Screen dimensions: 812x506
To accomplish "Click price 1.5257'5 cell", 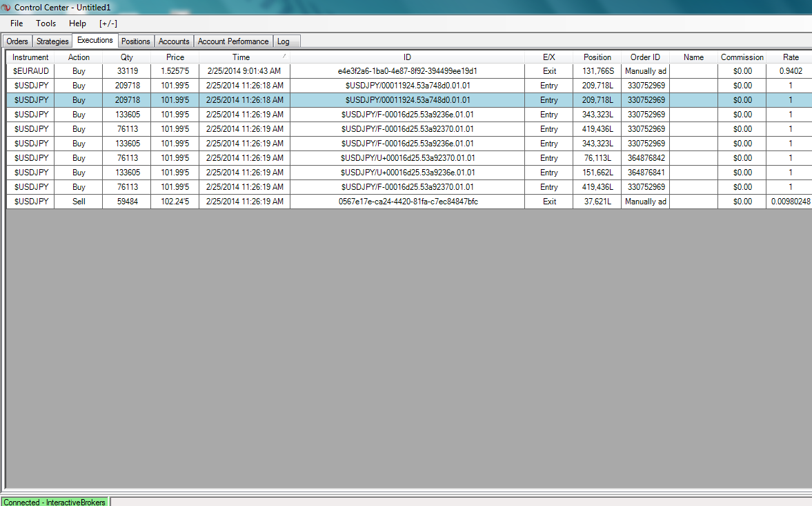I will [175, 71].
